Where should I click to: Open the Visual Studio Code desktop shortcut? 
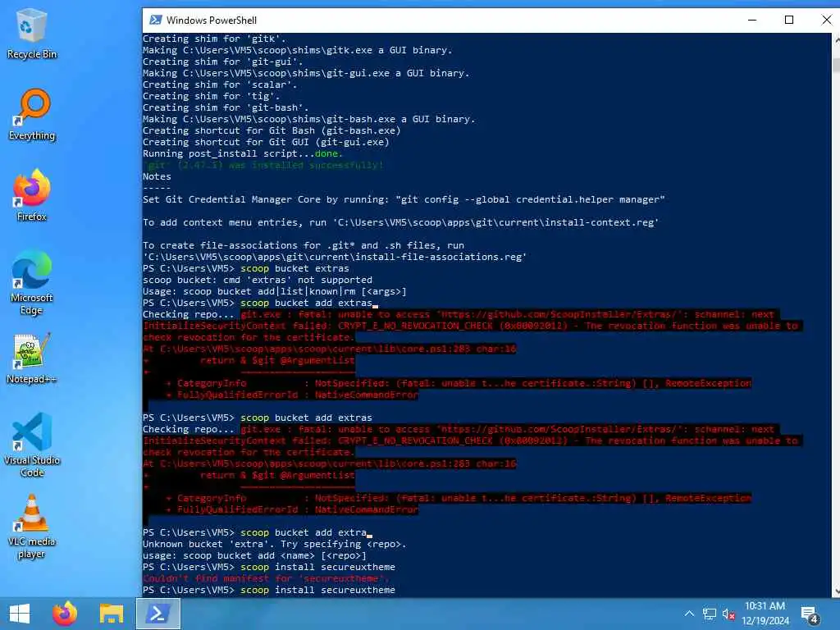[32, 445]
